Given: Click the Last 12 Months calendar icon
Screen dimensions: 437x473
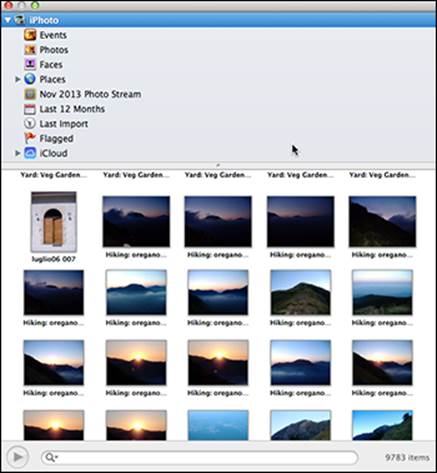Looking at the screenshot, I should [30, 109].
